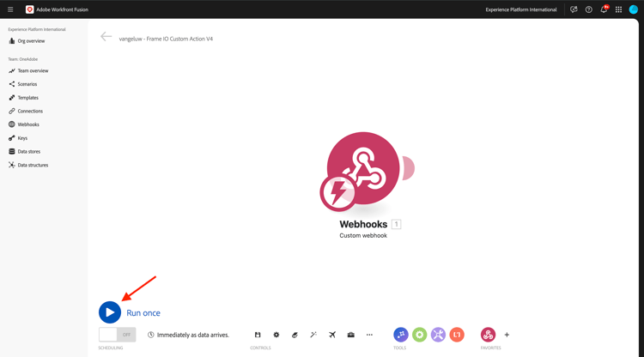This screenshot has height=357, width=644.
Task: Go back using the left arrow
Action: point(106,37)
